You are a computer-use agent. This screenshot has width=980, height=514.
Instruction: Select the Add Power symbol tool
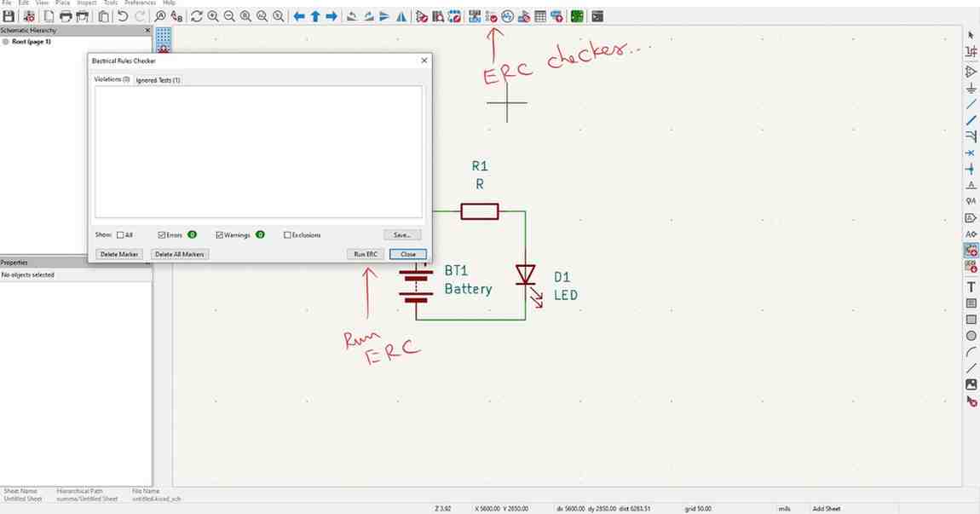pos(971,88)
